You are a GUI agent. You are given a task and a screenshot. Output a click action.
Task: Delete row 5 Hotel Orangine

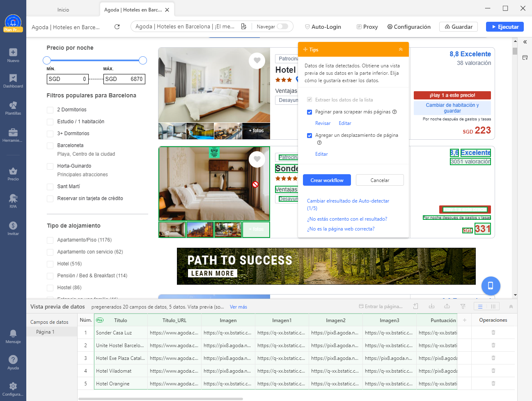493,383
